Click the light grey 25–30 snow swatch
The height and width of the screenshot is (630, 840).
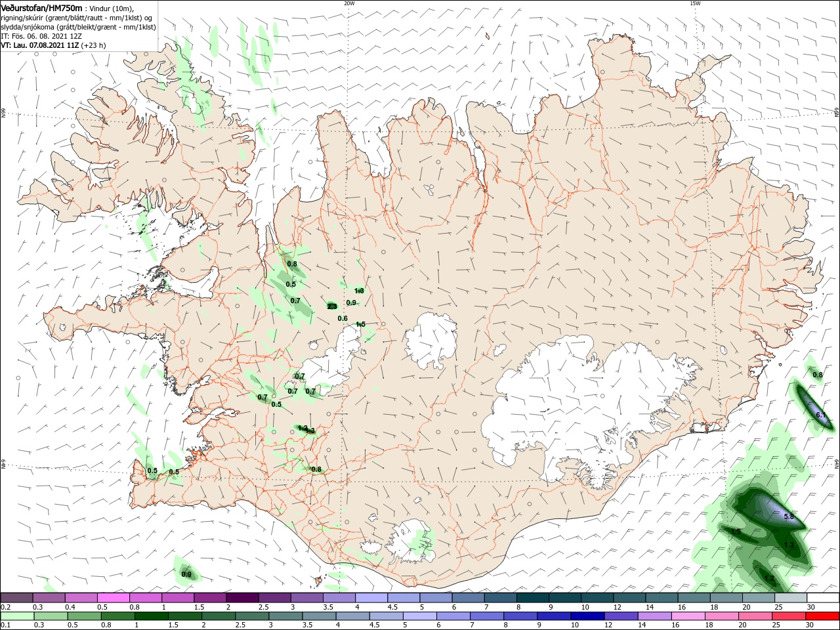(x=790, y=598)
